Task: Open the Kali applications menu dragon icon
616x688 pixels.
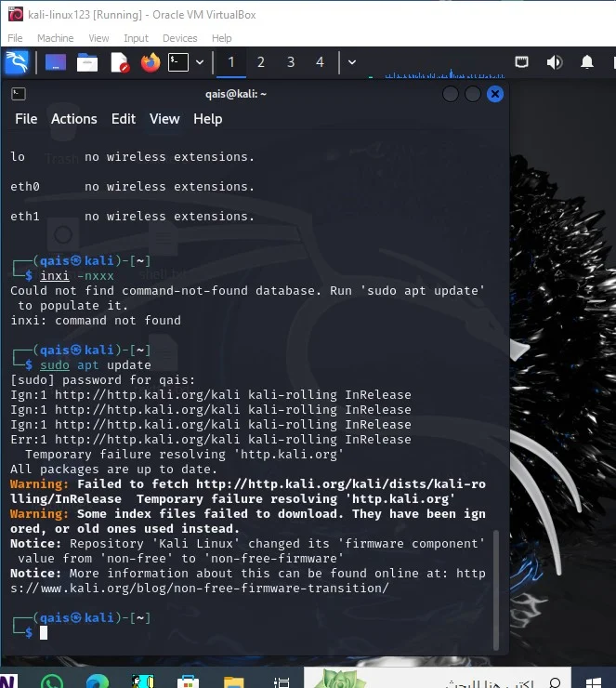Action: coord(17,62)
